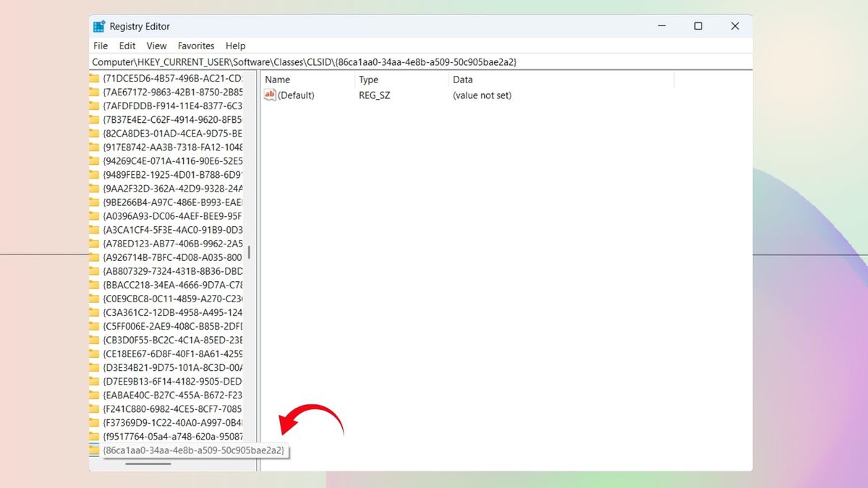Viewport: 868px width, 488px height.
Task: Close the Registry Editor window
Action: tap(735, 26)
